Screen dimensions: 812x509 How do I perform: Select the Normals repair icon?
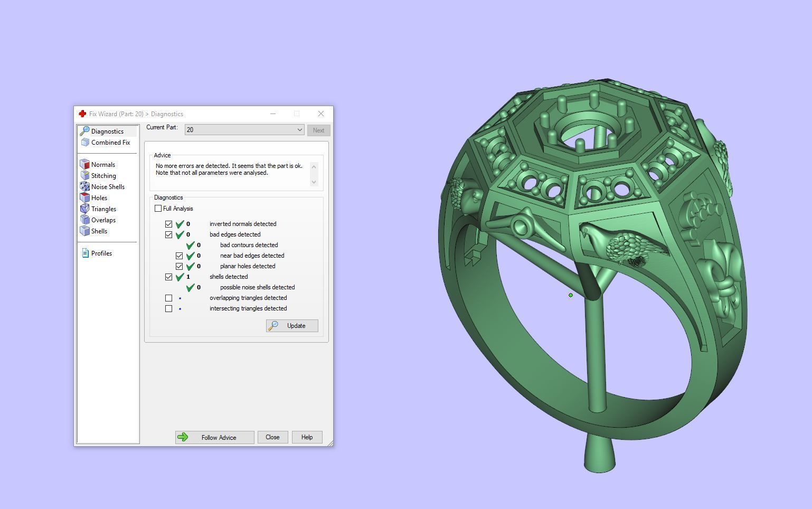[85, 165]
